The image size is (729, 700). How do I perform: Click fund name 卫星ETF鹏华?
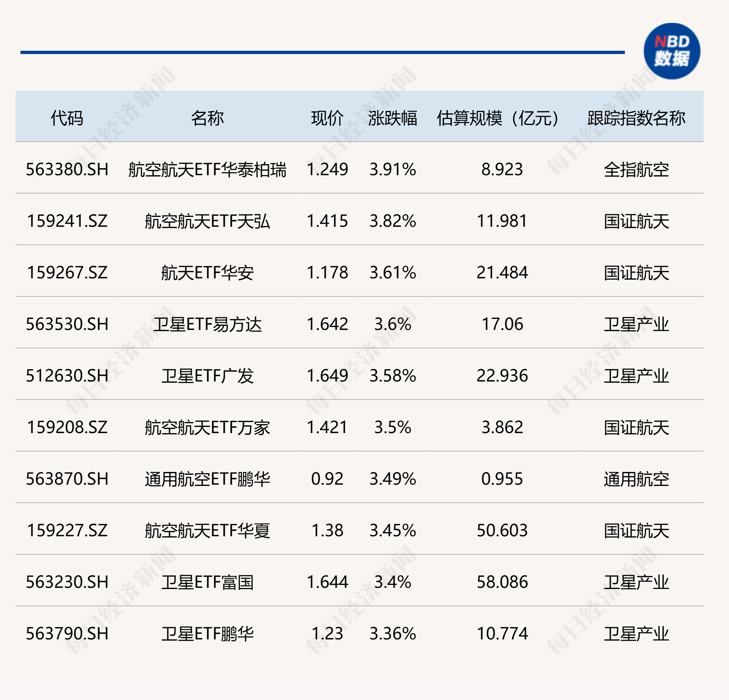click(207, 634)
